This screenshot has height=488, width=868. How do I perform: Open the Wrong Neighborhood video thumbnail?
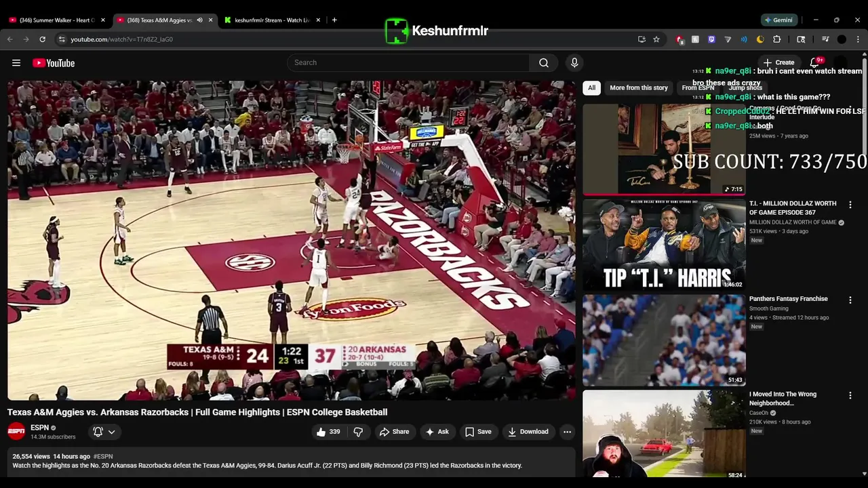664,434
